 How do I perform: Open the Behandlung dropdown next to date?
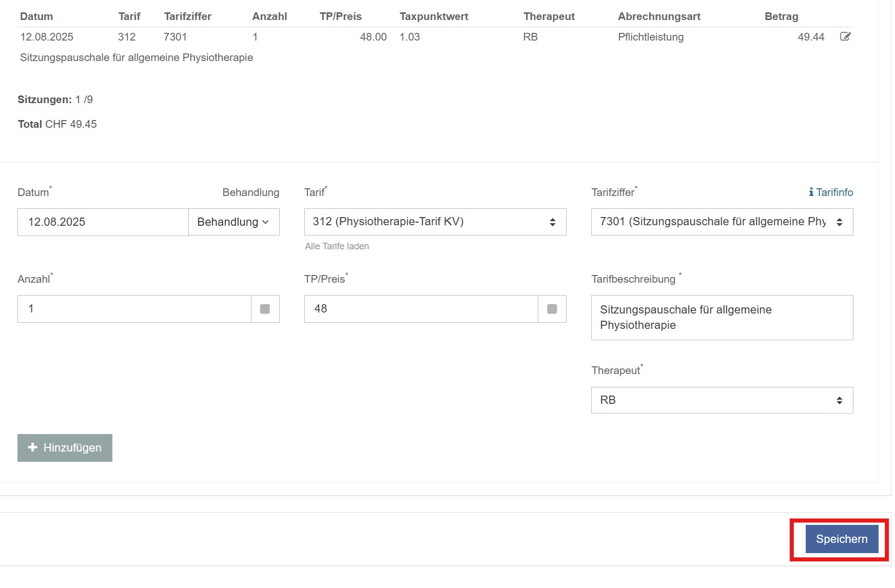[x=234, y=222]
